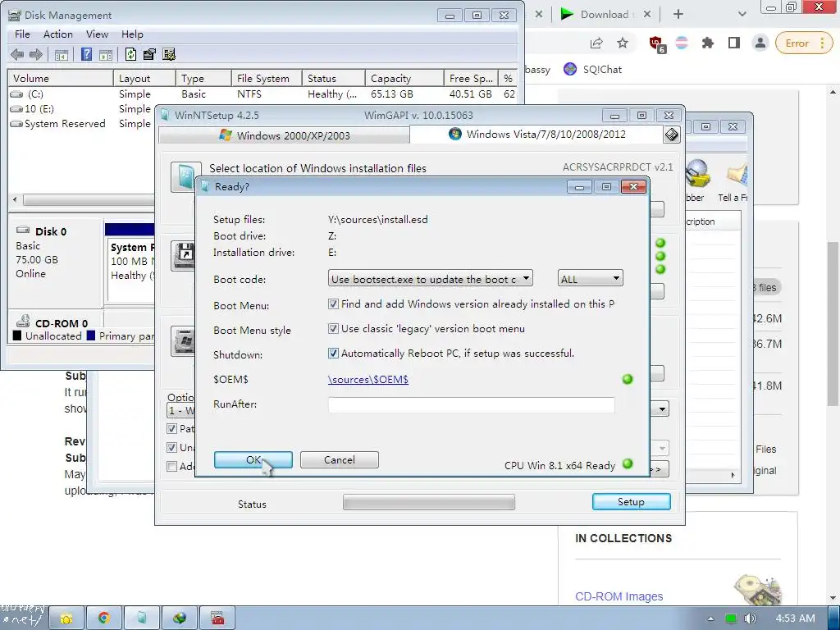
Task: Open the Help menu in Disk Management
Action: [x=132, y=34]
